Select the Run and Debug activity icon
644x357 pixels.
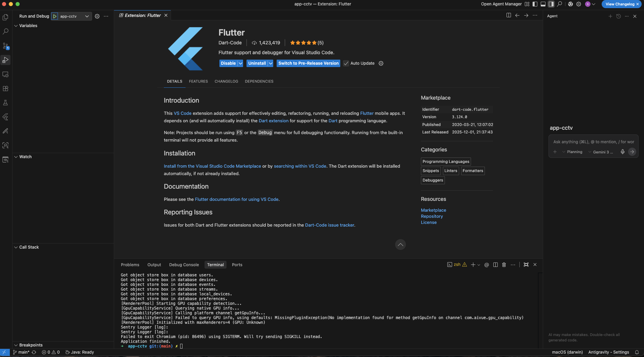5,60
